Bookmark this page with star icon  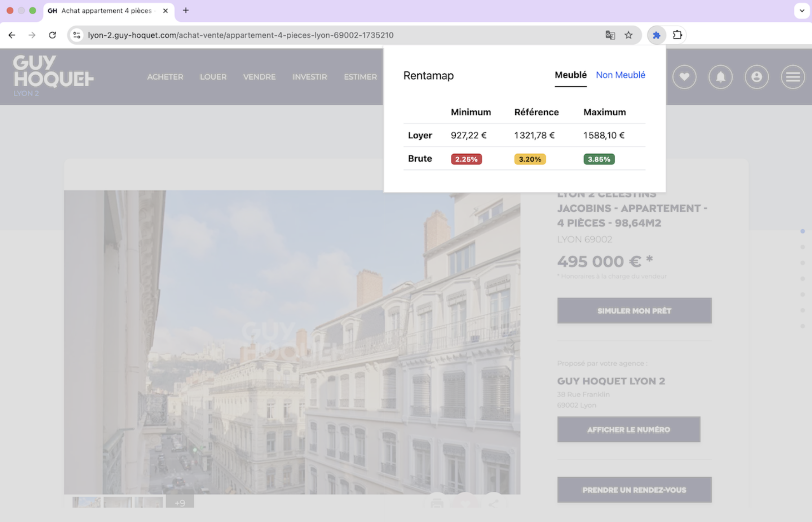point(628,35)
